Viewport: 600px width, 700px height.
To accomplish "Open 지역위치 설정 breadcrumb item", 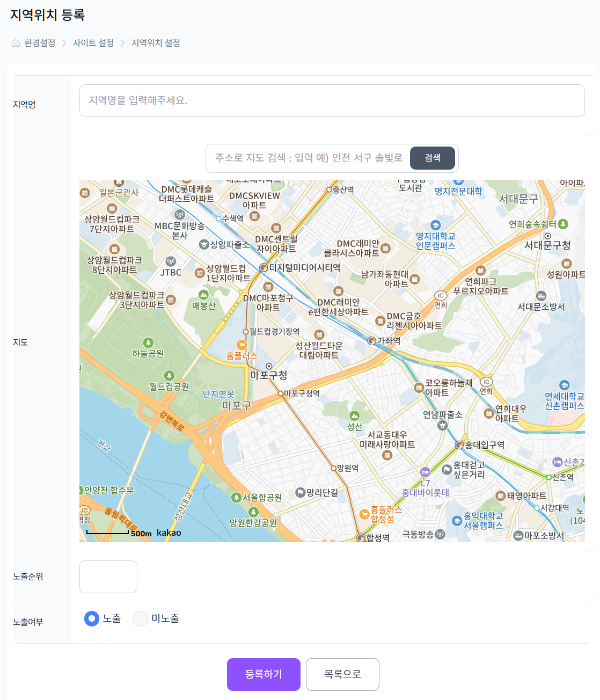I will [156, 43].
